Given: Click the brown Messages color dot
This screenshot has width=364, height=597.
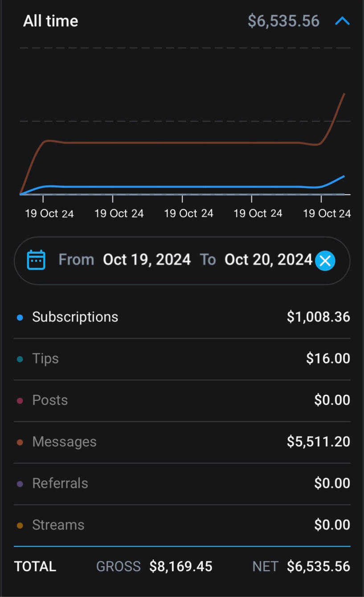Looking at the screenshot, I should (x=20, y=442).
